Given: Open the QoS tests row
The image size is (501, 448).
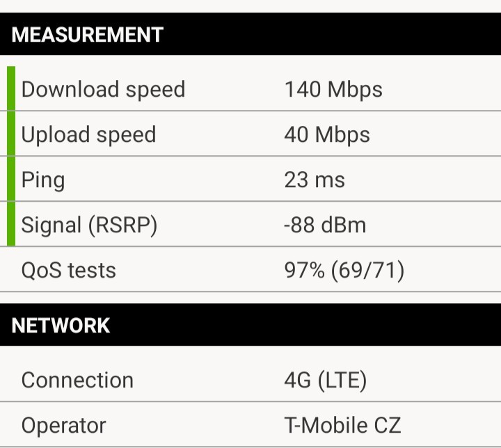Looking at the screenshot, I should tap(68, 270).
